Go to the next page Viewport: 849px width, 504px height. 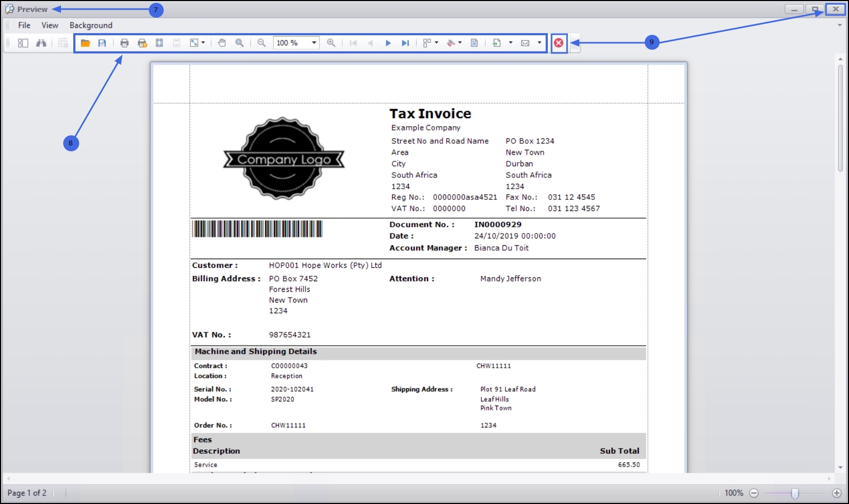pyautogui.click(x=388, y=43)
